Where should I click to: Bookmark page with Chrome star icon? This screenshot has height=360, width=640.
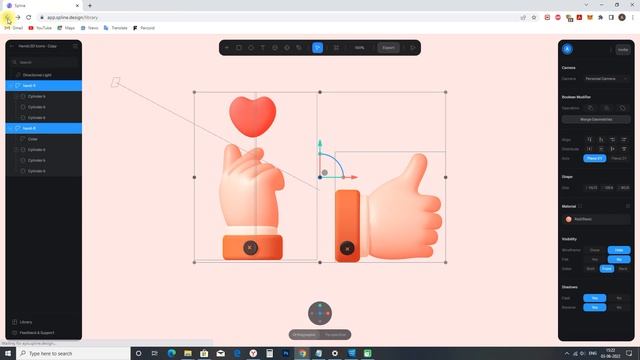tap(534, 18)
